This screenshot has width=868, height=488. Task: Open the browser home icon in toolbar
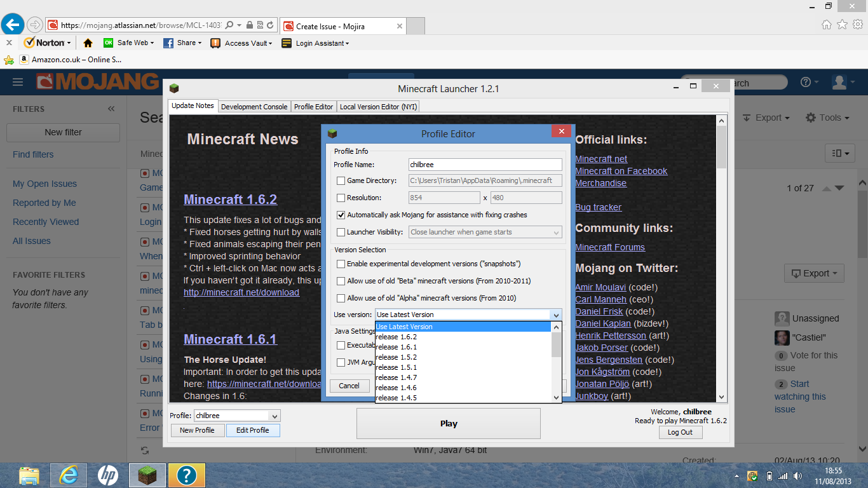coord(88,43)
